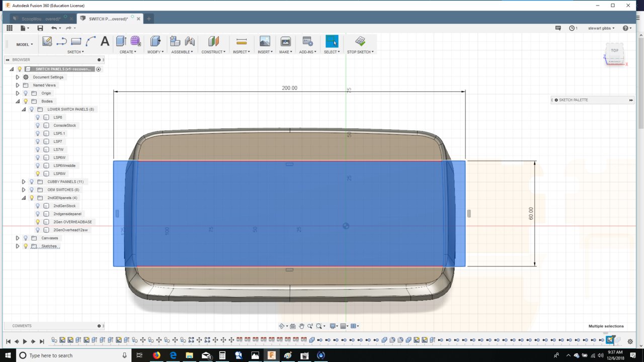Open the CREATE menu
The width and height of the screenshot is (644, 362).
click(128, 52)
